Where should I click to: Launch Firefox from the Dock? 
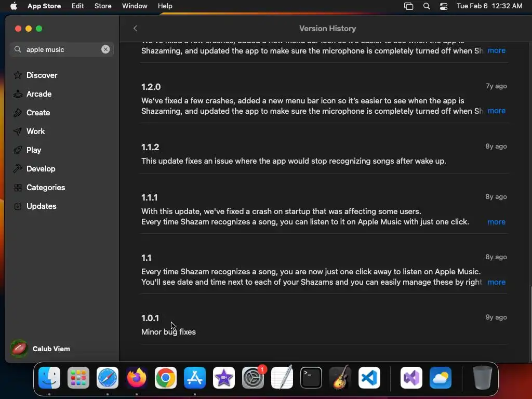coord(137,378)
